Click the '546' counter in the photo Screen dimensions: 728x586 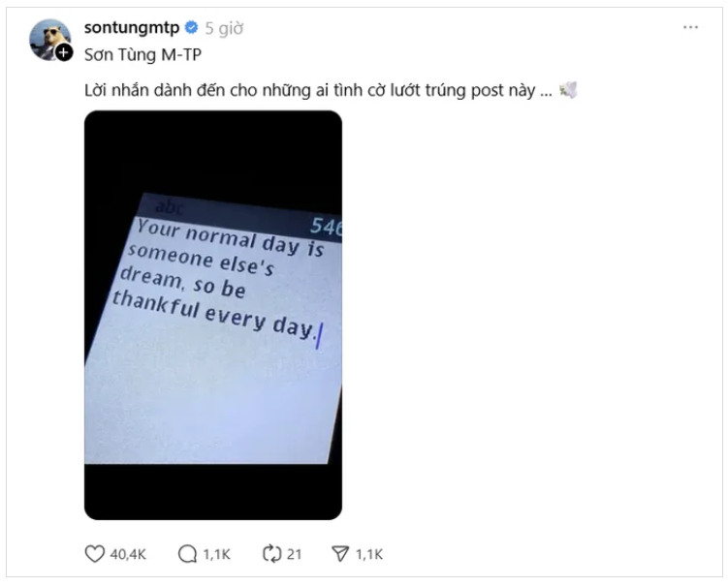[326, 227]
